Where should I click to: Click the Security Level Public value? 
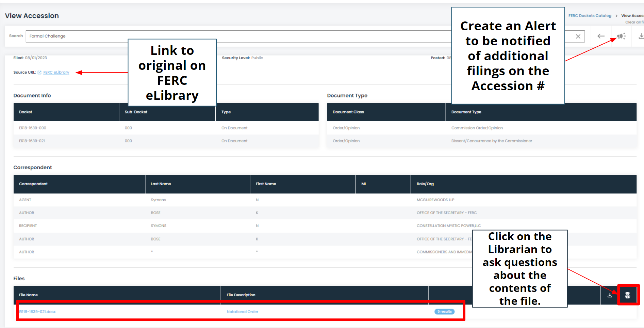[257, 58]
